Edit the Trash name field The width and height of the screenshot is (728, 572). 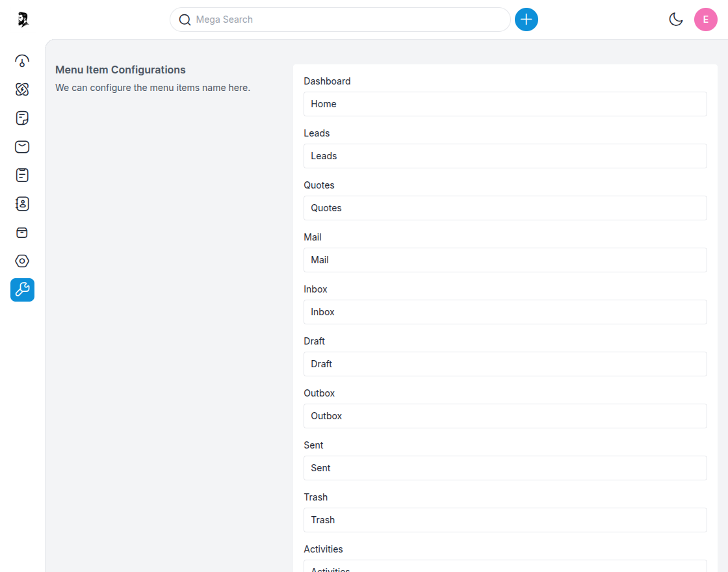pyautogui.click(x=504, y=520)
